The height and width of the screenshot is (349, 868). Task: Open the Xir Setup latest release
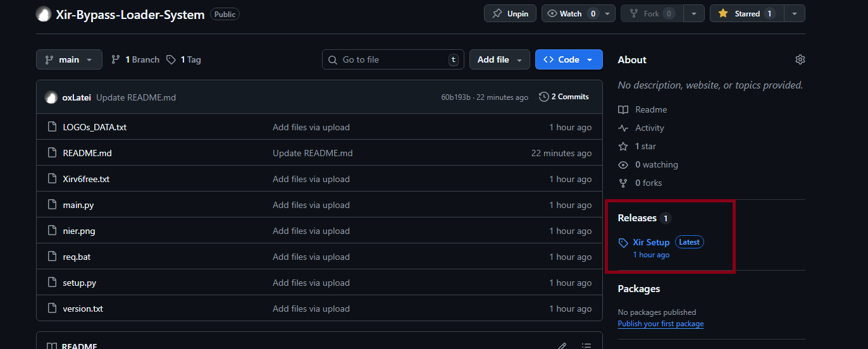point(651,242)
